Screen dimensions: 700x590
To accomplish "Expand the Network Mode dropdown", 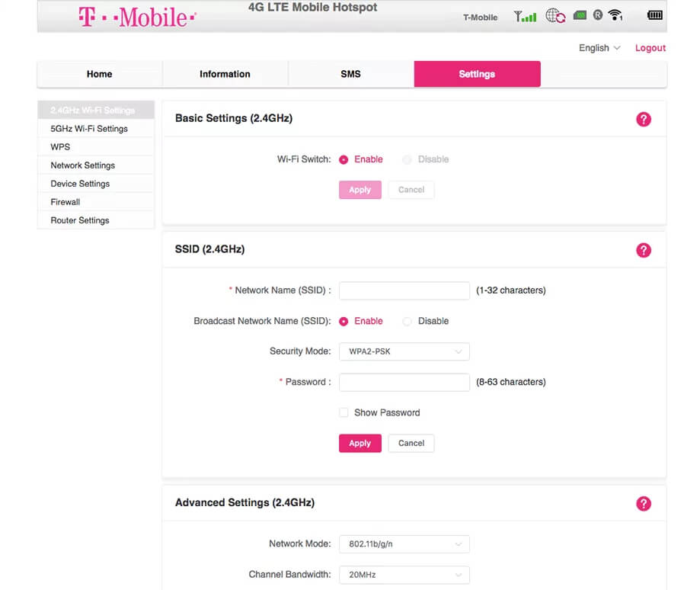I will (404, 544).
